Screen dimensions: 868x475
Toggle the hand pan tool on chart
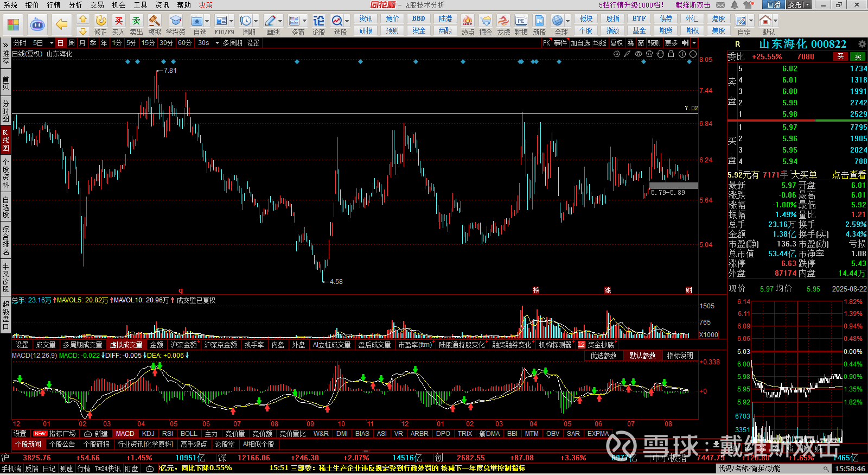pyautogui.click(x=660, y=54)
